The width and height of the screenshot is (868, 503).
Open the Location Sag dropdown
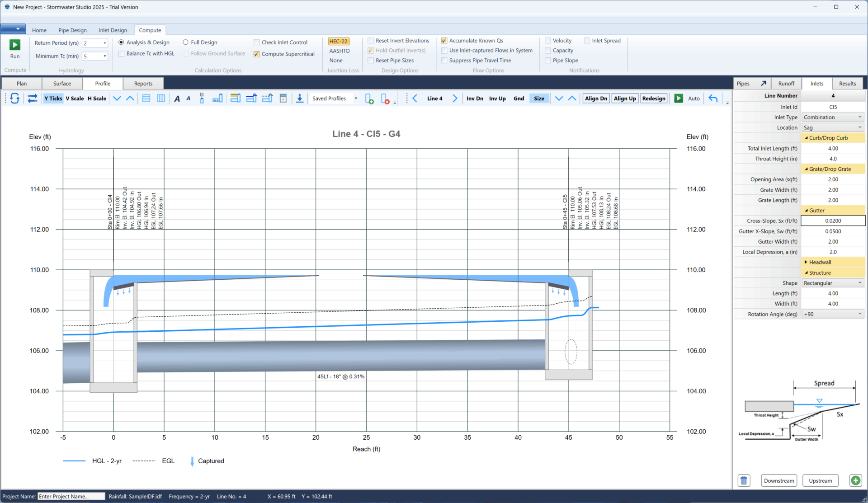click(833, 128)
